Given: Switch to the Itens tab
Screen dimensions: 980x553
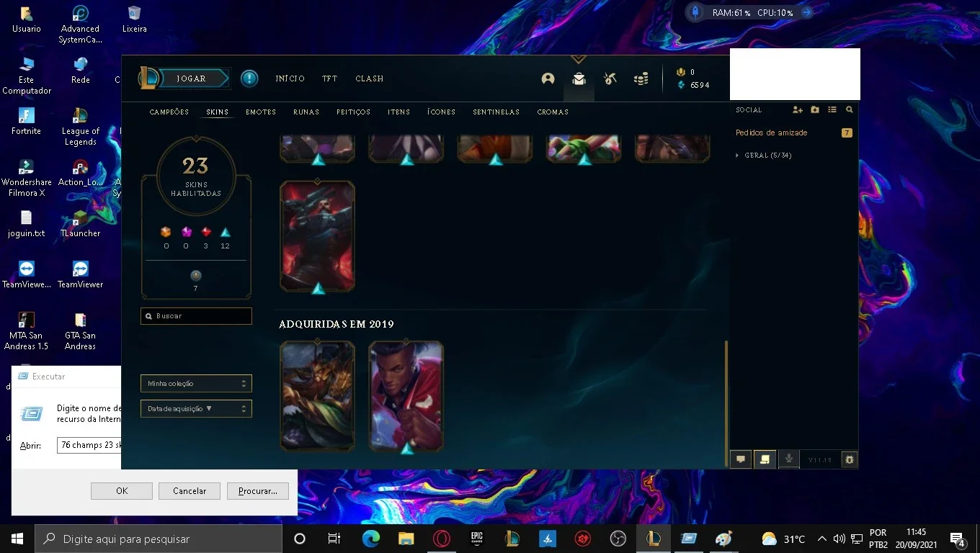Looking at the screenshot, I should [398, 112].
